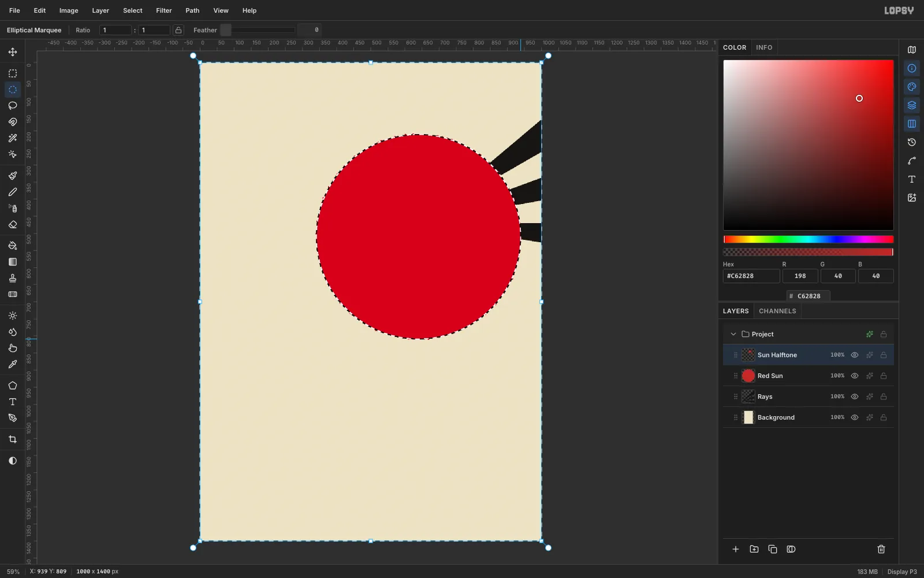The height and width of the screenshot is (578, 924).
Task: Toggle effects on the Rays layer
Action: coord(870,397)
